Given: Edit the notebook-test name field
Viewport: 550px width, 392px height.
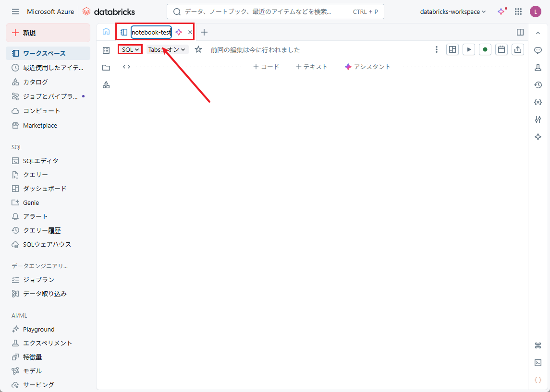Looking at the screenshot, I should click(x=151, y=32).
